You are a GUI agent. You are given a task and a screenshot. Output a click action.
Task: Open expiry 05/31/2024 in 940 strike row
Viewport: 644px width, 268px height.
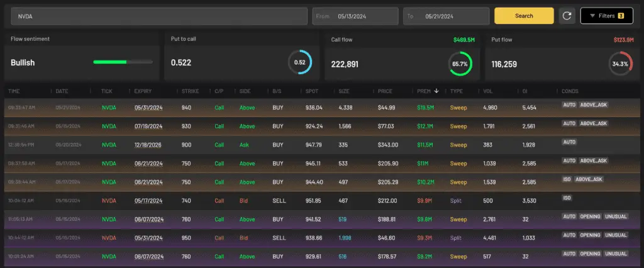click(148, 108)
